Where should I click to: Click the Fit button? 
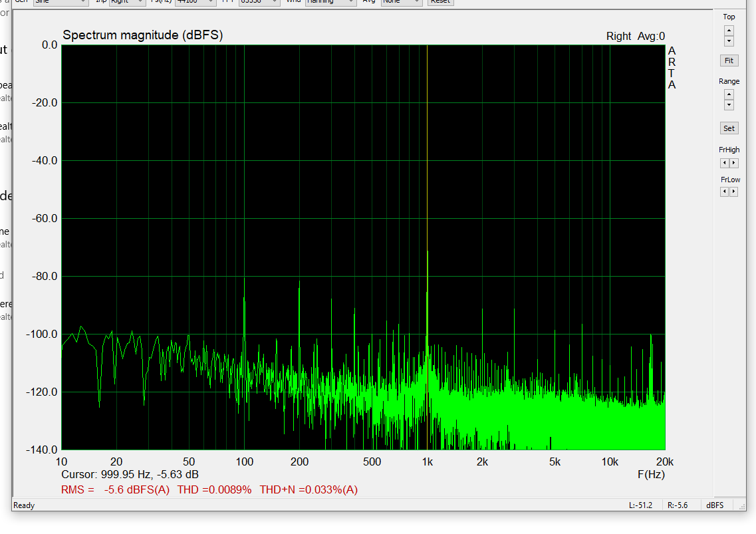click(729, 61)
